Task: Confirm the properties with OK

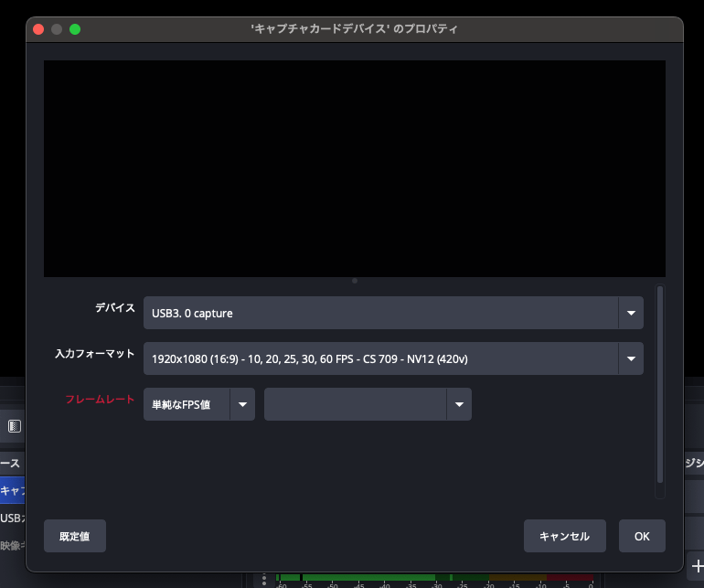Action: click(x=642, y=536)
